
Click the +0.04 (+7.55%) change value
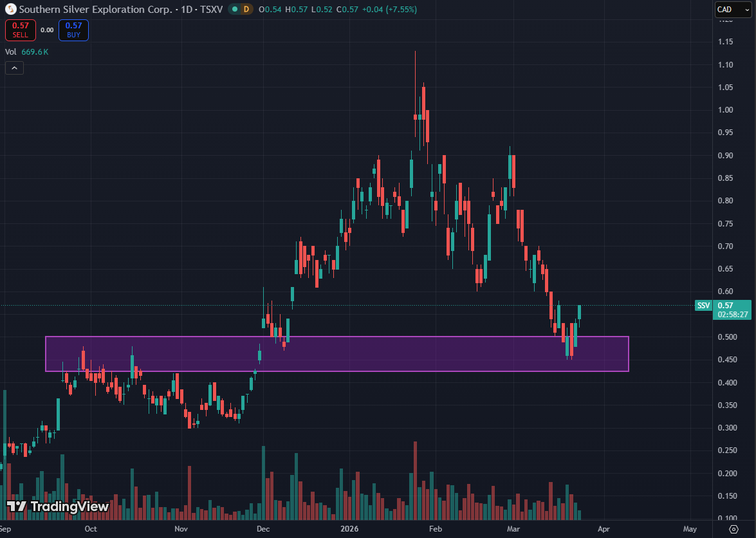click(389, 9)
